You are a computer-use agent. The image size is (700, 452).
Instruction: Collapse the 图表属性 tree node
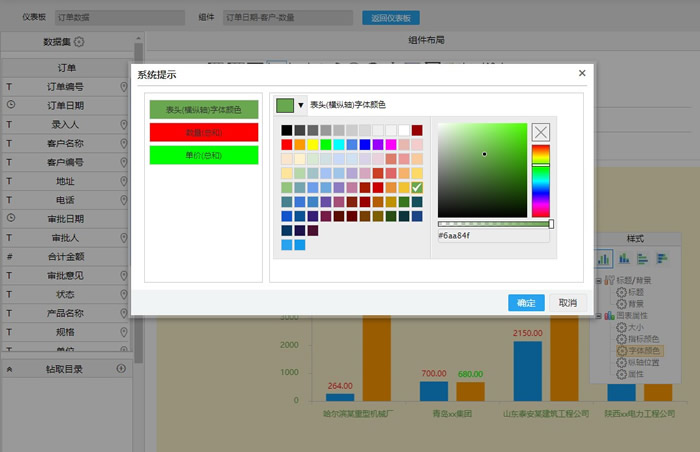coord(597,315)
